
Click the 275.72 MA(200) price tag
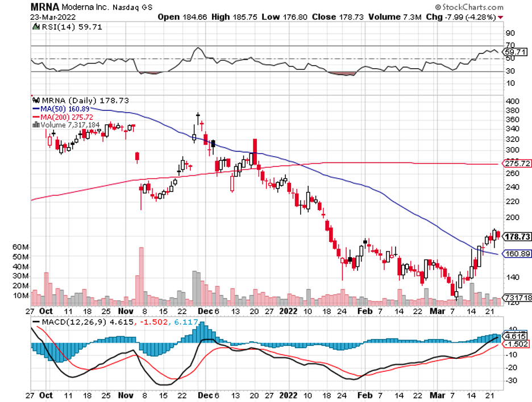[517, 164]
